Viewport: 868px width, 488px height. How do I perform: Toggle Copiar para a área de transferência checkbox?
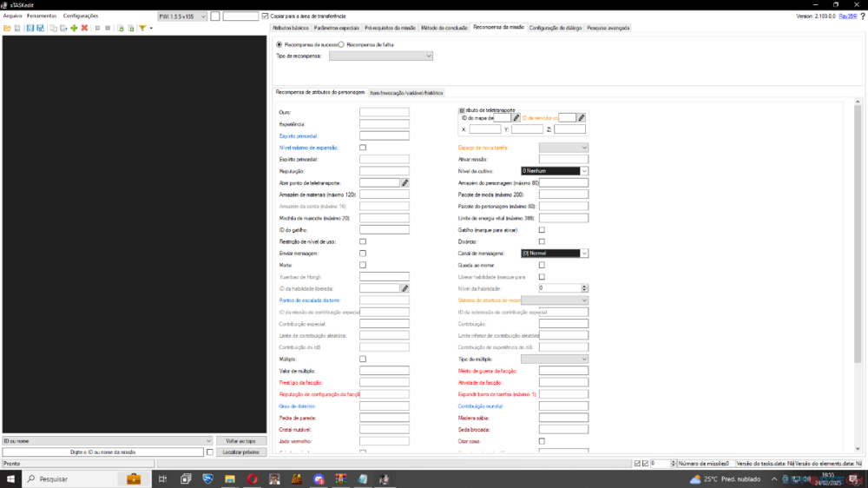265,16
